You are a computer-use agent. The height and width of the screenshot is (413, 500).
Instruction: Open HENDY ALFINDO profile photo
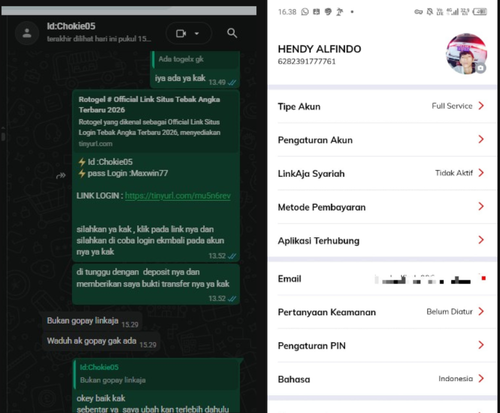click(466, 54)
